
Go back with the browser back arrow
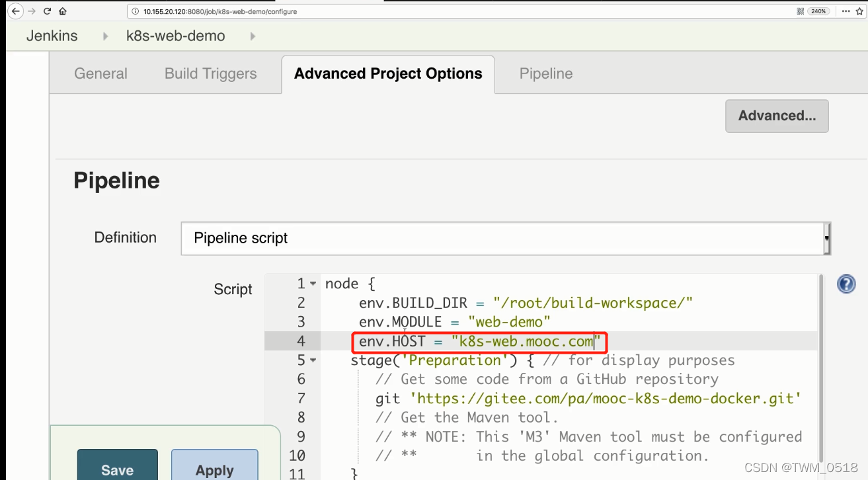pyautogui.click(x=16, y=11)
